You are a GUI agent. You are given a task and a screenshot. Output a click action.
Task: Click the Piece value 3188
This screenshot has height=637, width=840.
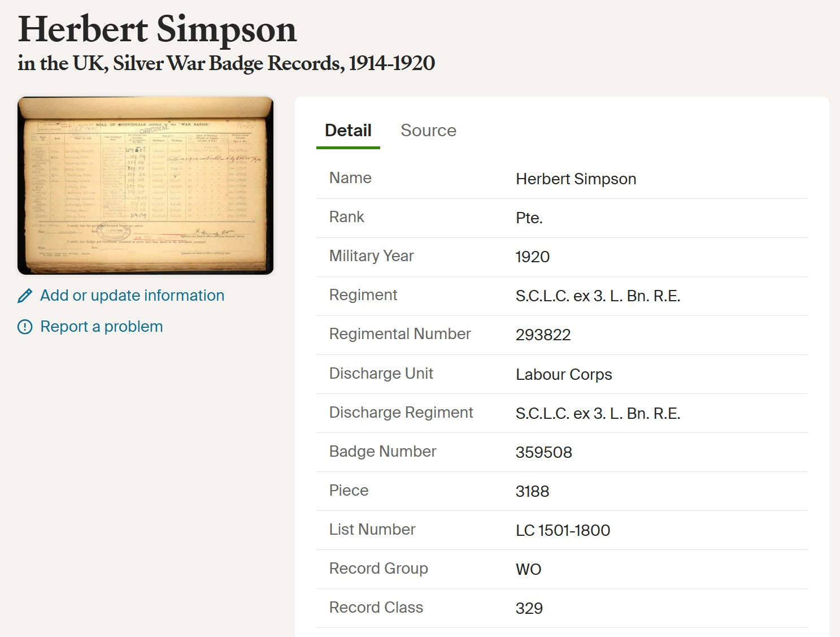click(532, 492)
